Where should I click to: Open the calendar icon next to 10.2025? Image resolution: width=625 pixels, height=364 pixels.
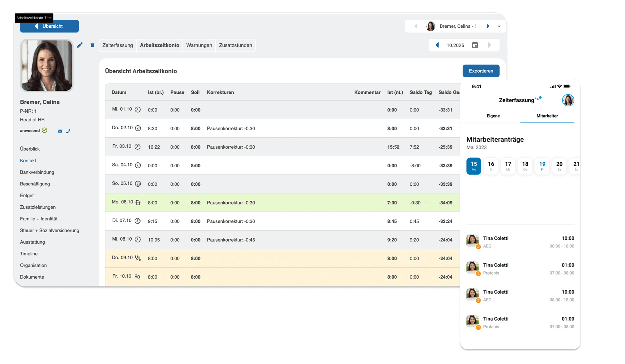475,45
